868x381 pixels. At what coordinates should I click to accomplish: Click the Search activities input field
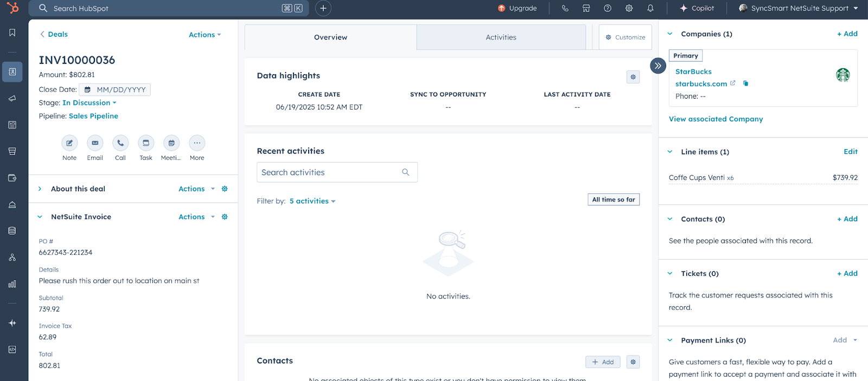coord(337,172)
